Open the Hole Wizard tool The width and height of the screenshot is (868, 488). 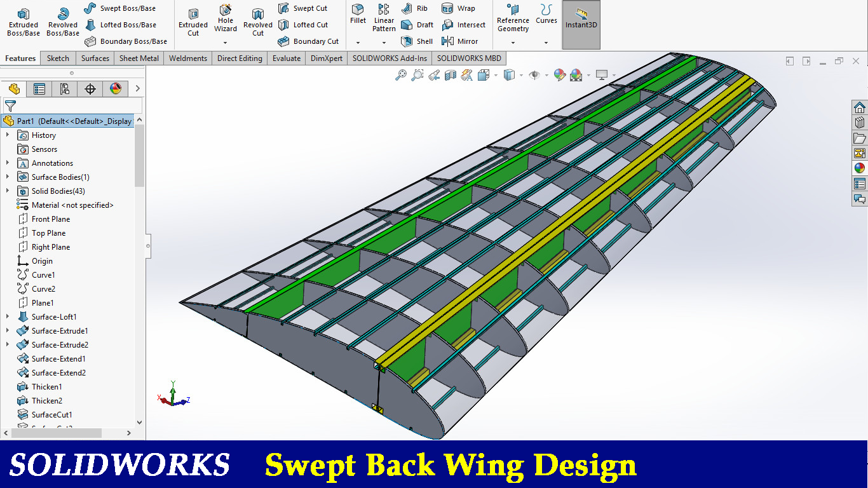[x=226, y=18]
